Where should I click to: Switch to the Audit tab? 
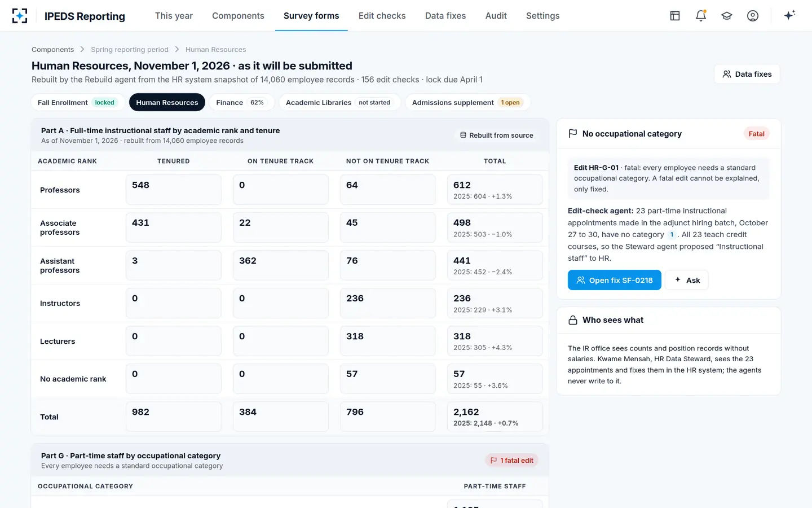click(496, 16)
